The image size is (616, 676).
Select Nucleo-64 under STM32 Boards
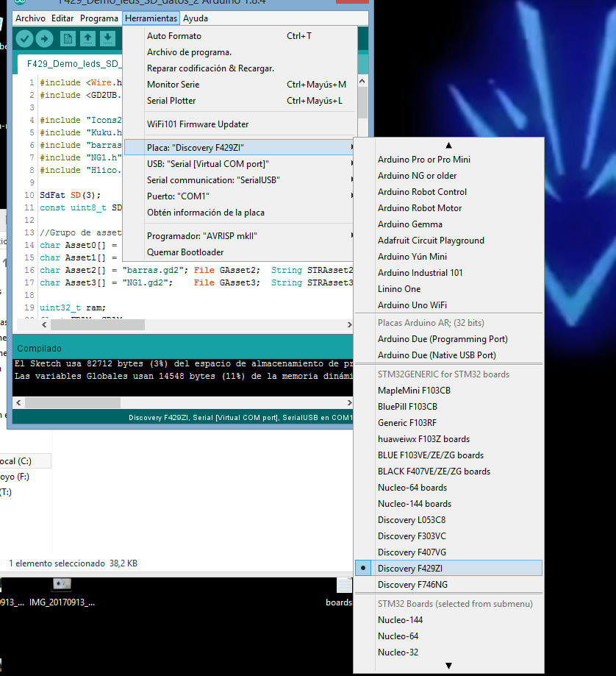coord(448,636)
